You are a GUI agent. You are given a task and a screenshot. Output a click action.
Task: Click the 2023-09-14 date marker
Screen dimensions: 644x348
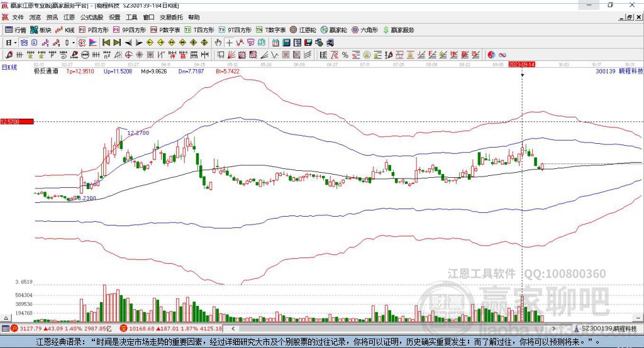click(x=521, y=65)
